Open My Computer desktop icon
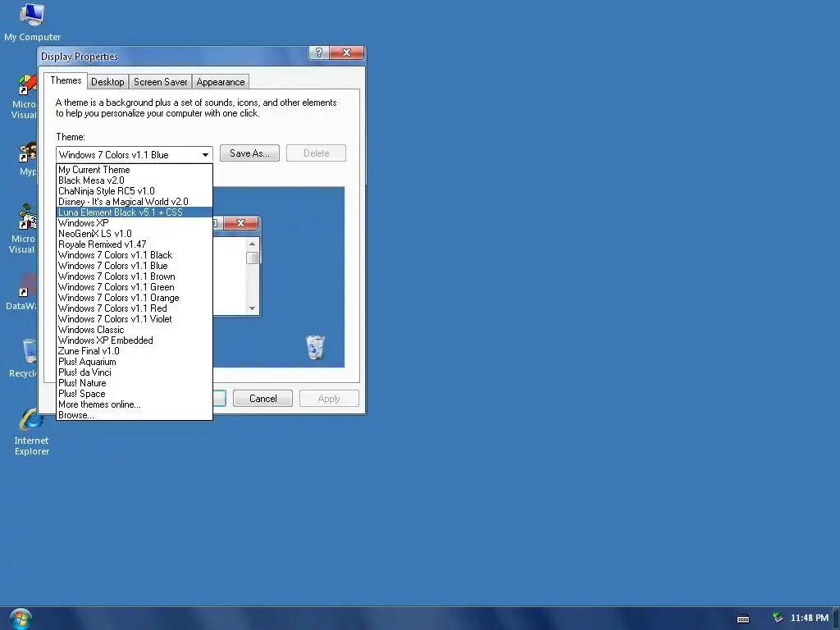Viewport: 840px width, 630px height. pyautogui.click(x=32, y=22)
